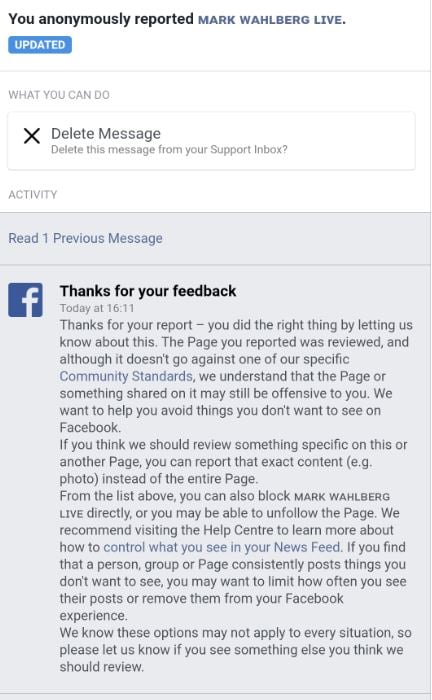Click the blue UPDATED badge
The width and height of the screenshot is (432, 700).
click(x=40, y=45)
